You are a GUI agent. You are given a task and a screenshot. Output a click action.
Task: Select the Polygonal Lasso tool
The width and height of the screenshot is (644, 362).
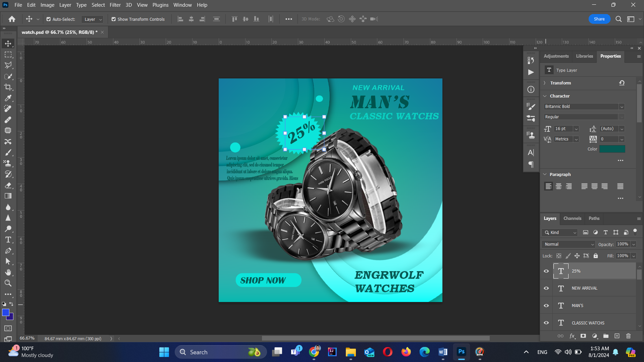(8, 65)
